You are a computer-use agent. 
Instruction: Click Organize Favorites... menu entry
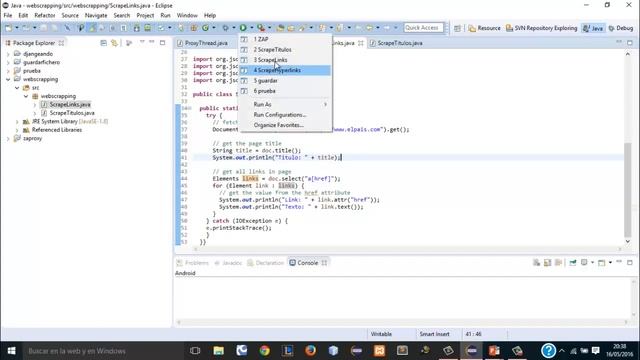coord(285,125)
